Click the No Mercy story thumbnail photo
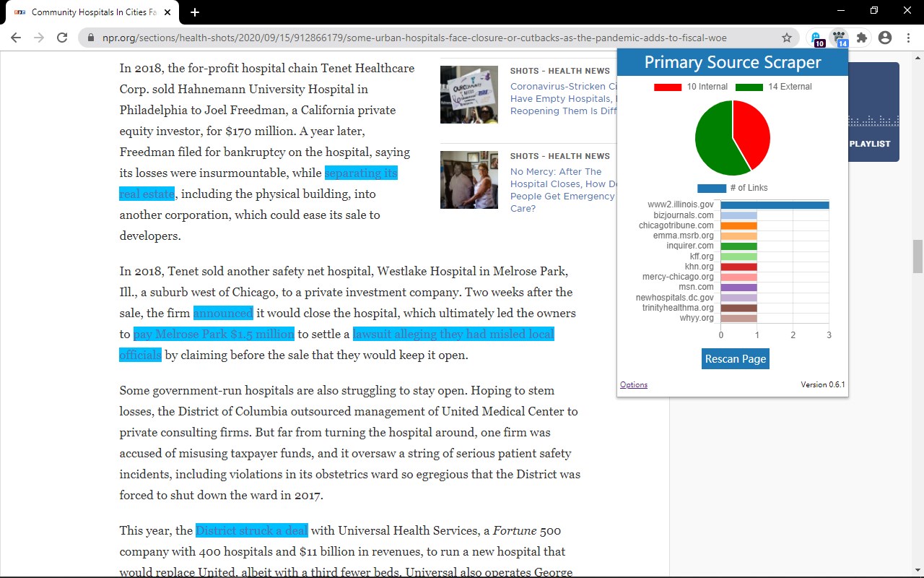The width and height of the screenshot is (924, 578). point(469,180)
